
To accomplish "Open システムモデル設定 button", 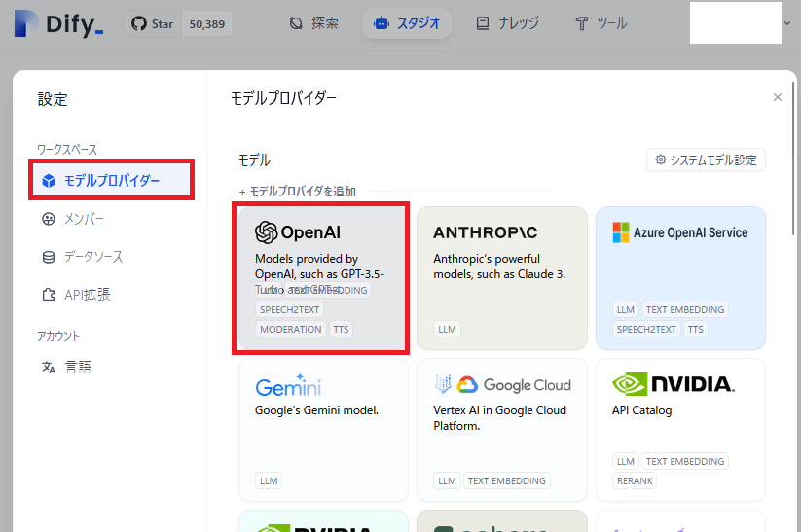I will tap(706, 160).
